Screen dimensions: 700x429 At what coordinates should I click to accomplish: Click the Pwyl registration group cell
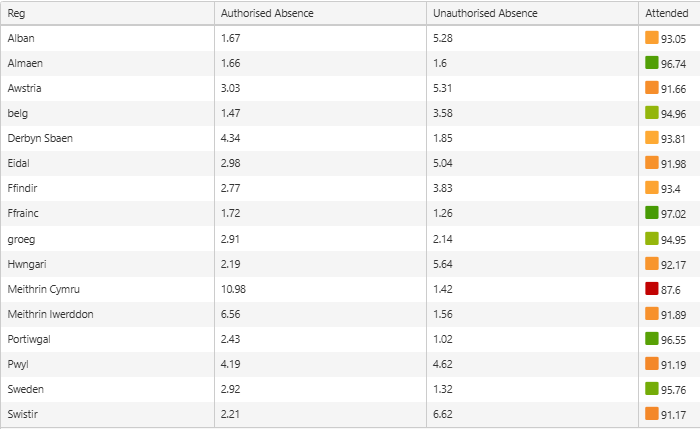[18, 364]
